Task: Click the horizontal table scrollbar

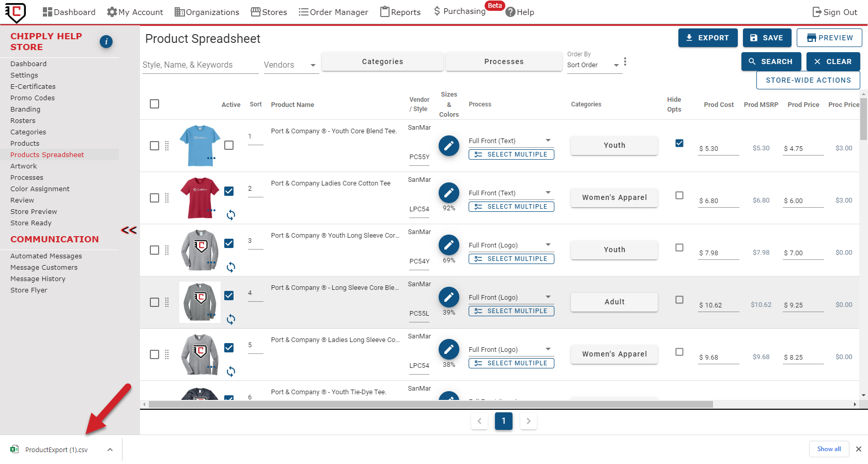Action: coord(430,404)
